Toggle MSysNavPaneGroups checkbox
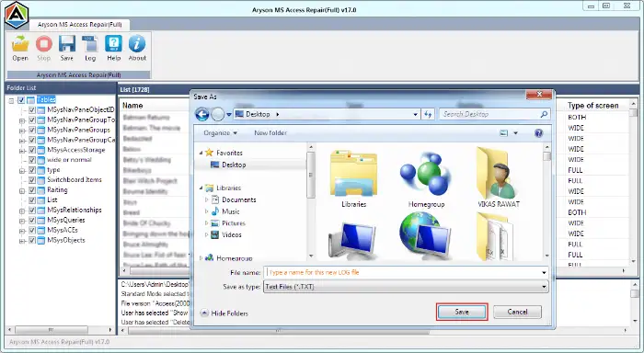 pyautogui.click(x=32, y=131)
